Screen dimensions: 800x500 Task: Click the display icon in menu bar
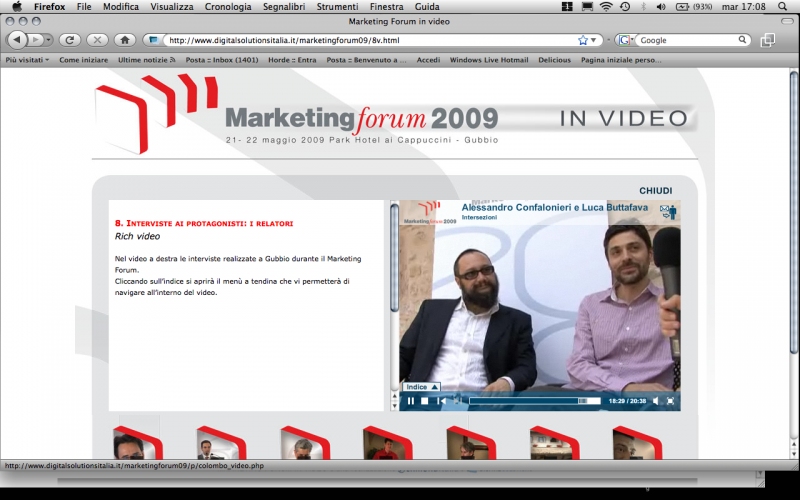pyautogui.click(x=587, y=7)
